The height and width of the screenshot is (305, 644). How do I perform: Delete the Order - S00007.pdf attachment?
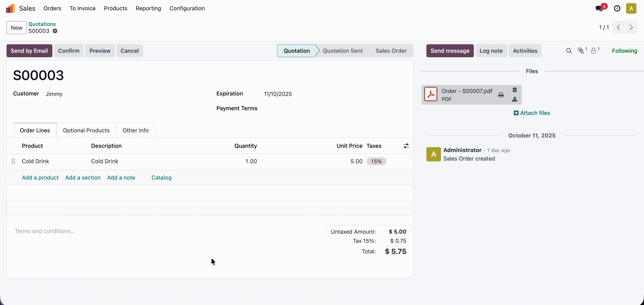(515, 90)
